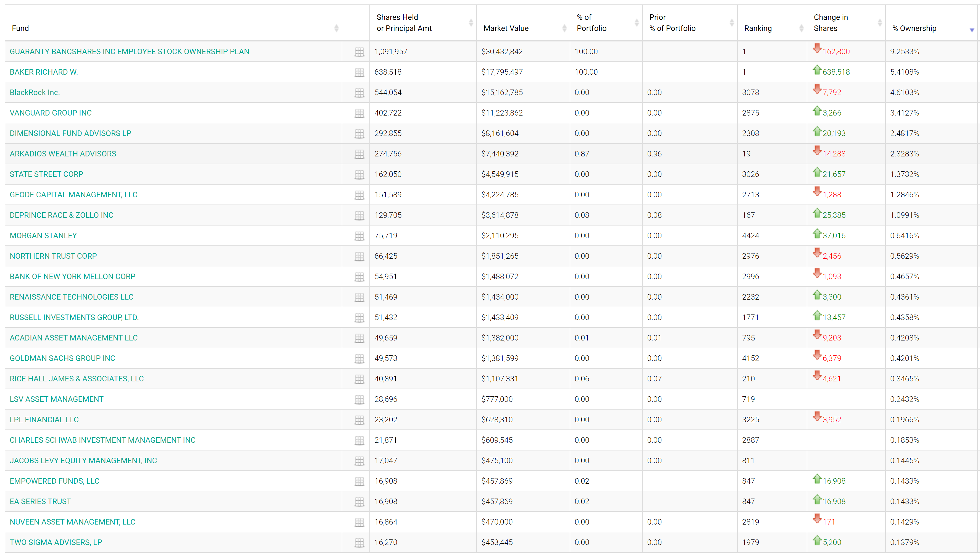Toggle the % Ownership descending sort arrow
Image resolution: width=980 pixels, height=553 pixels.
point(972,30)
